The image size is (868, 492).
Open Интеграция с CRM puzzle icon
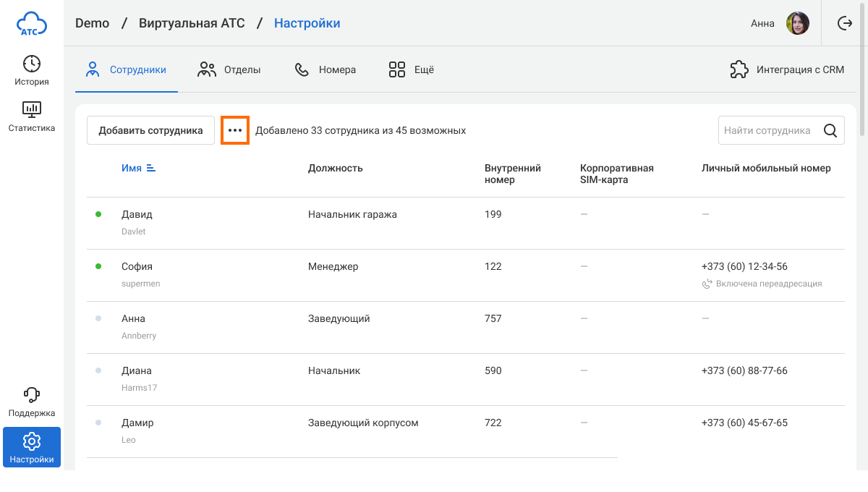[739, 70]
